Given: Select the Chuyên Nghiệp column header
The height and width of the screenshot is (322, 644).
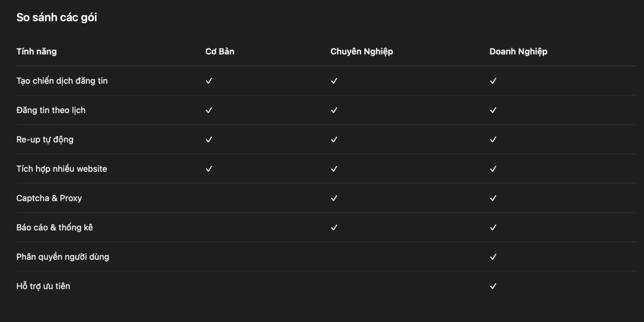Looking at the screenshot, I should tap(362, 52).
